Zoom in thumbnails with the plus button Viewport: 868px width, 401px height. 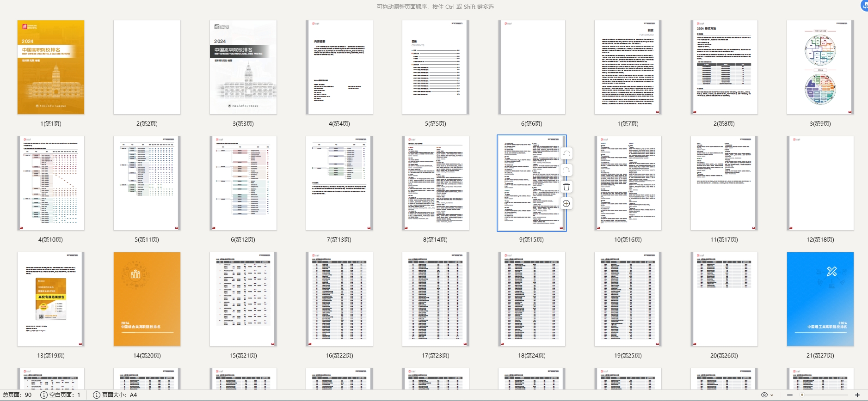(x=857, y=395)
